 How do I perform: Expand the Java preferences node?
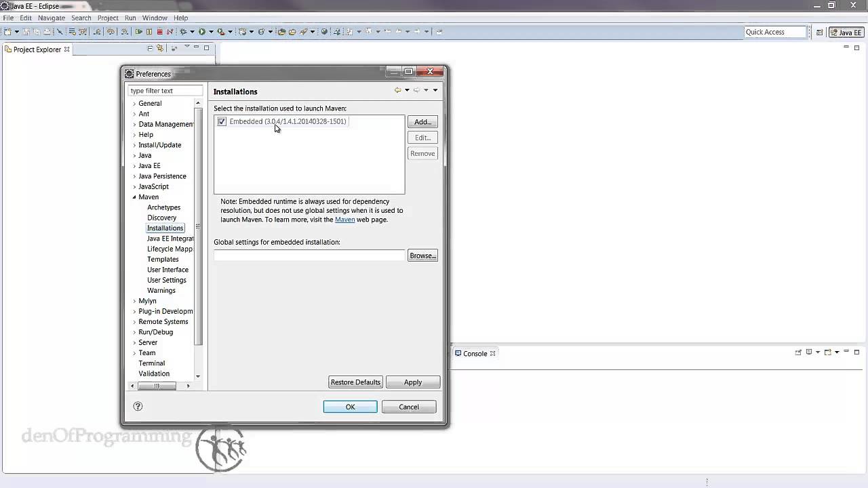(x=134, y=155)
